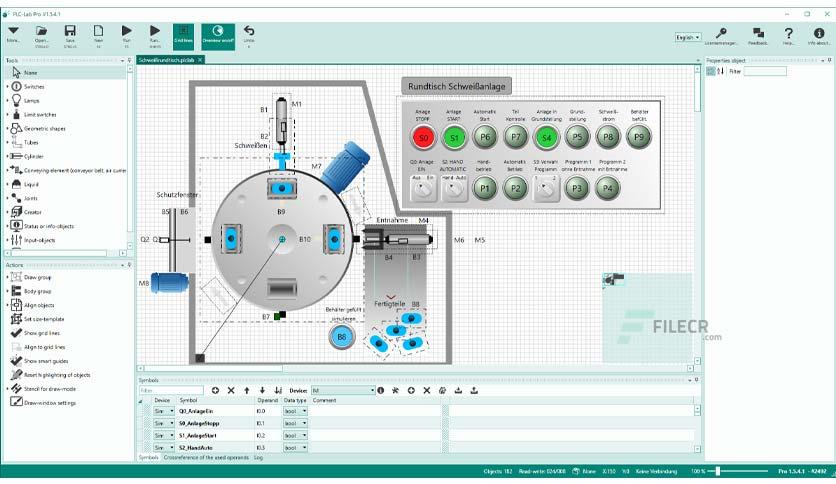
Task: Expand the Conveying element category
Action: (x=7, y=170)
